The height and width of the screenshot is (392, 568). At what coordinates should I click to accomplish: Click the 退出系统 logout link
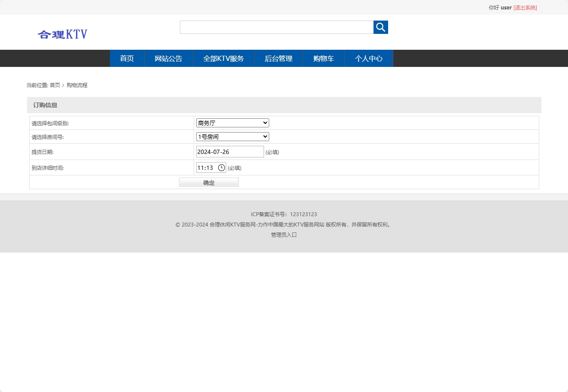click(x=525, y=7)
